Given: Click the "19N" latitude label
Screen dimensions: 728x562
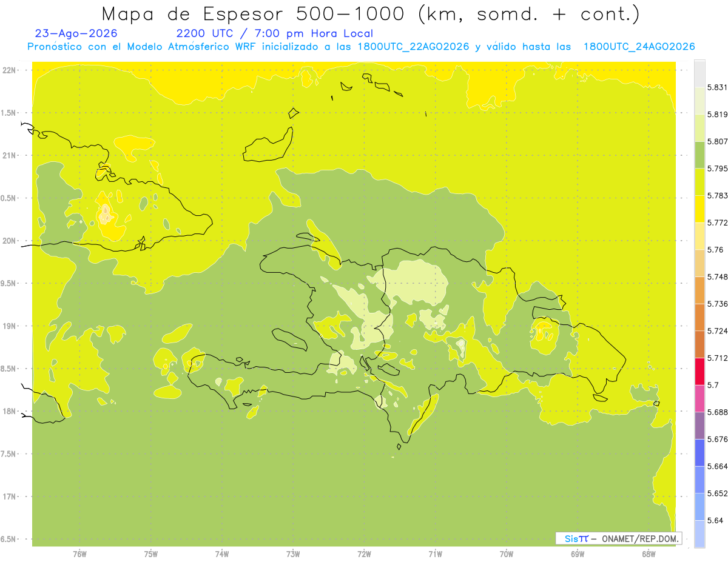Looking at the screenshot, I should (x=10, y=326).
